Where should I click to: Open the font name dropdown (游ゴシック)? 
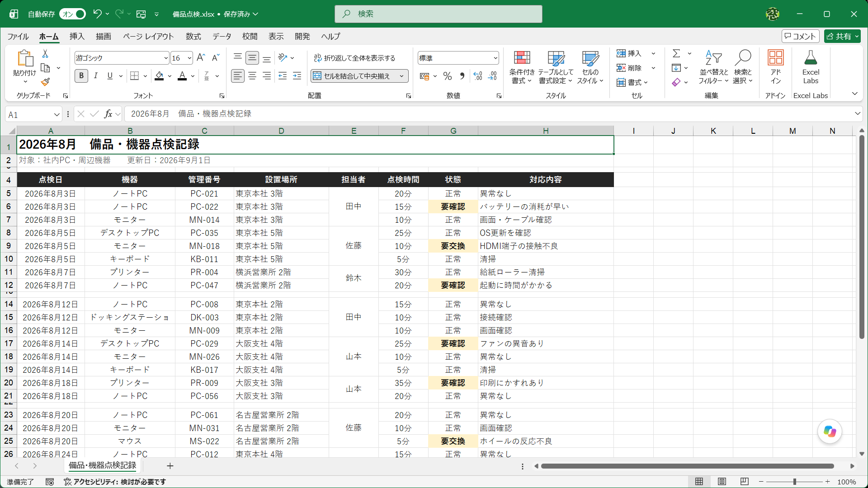pyautogui.click(x=166, y=58)
